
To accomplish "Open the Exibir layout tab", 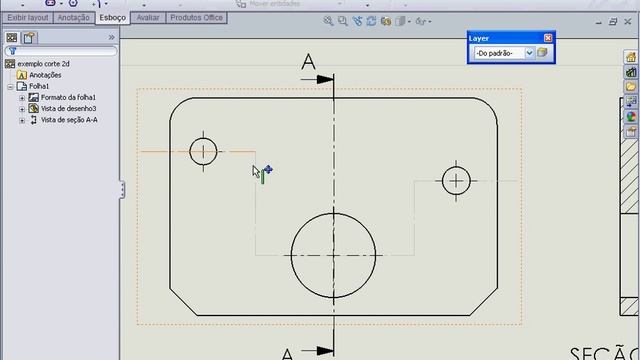I will (28, 18).
